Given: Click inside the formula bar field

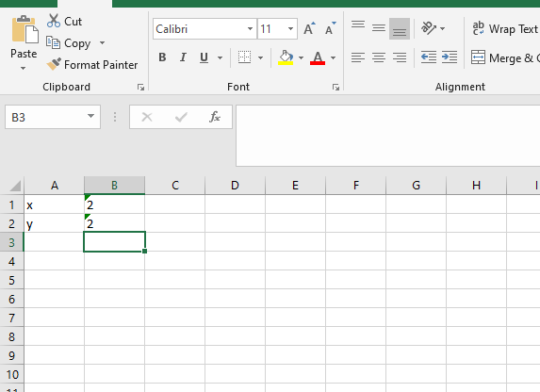Looking at the screenshot, I should click(x=388, y=136).
